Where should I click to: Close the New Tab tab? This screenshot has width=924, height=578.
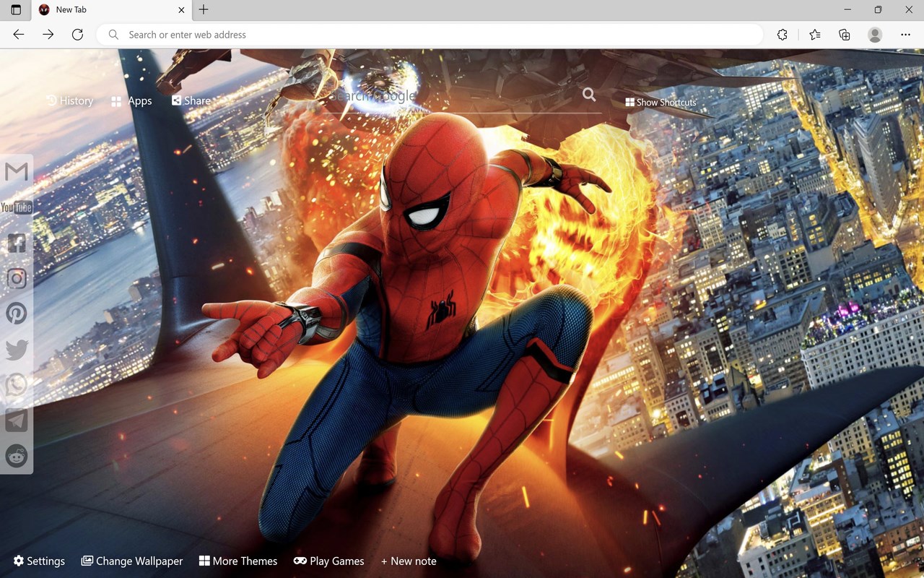pos(181,10)
